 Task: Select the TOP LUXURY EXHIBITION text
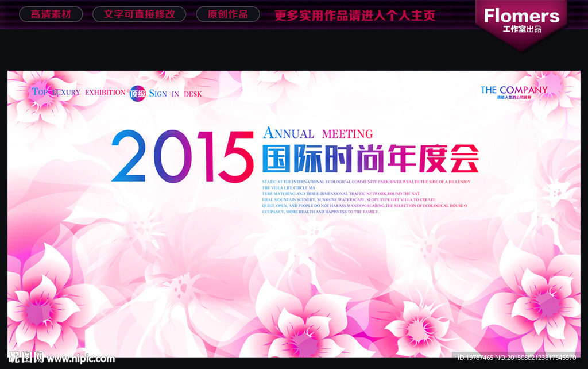click(x=79, y=92)
